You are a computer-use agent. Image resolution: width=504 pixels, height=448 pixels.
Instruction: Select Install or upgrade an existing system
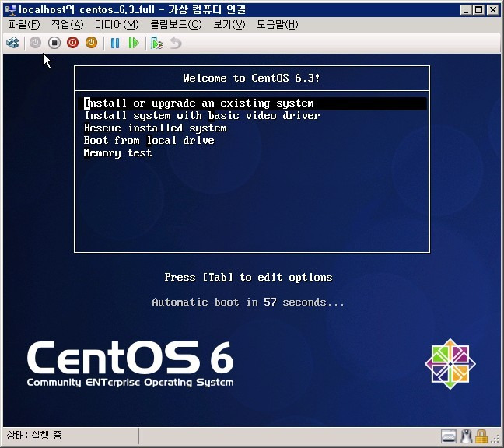(252, 103)
